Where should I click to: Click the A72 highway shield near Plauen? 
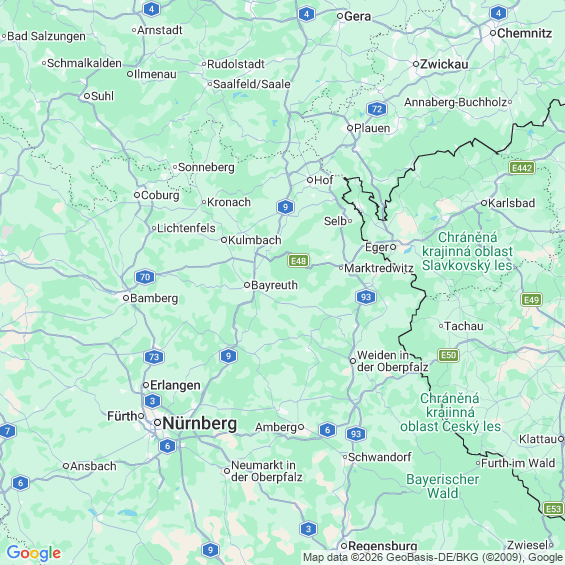point(377,109)
